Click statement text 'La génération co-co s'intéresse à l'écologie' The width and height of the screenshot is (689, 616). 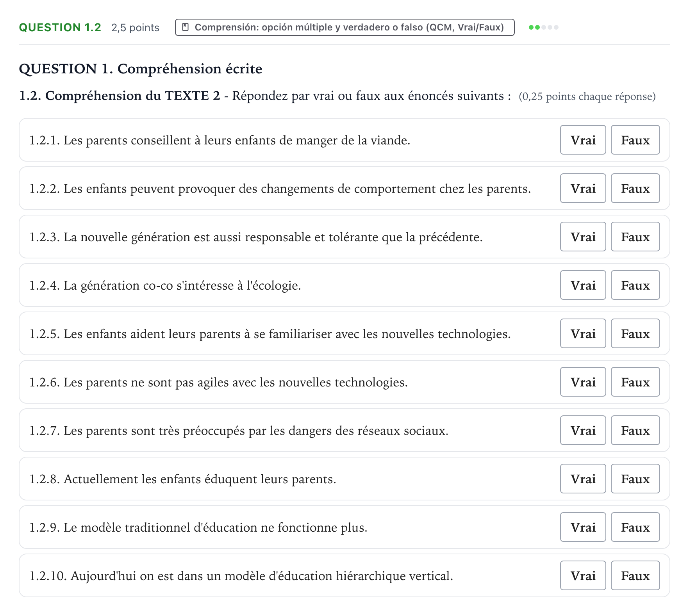[182, 285]
